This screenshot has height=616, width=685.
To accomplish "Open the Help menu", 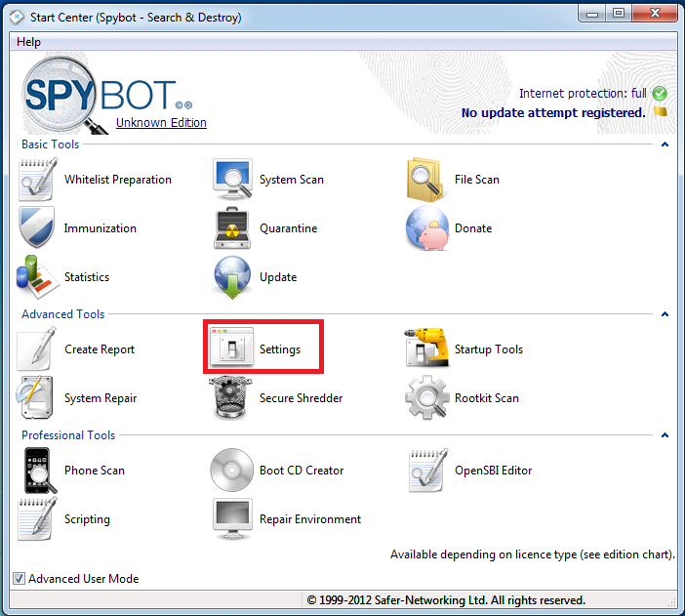I will tap(29, 42).
